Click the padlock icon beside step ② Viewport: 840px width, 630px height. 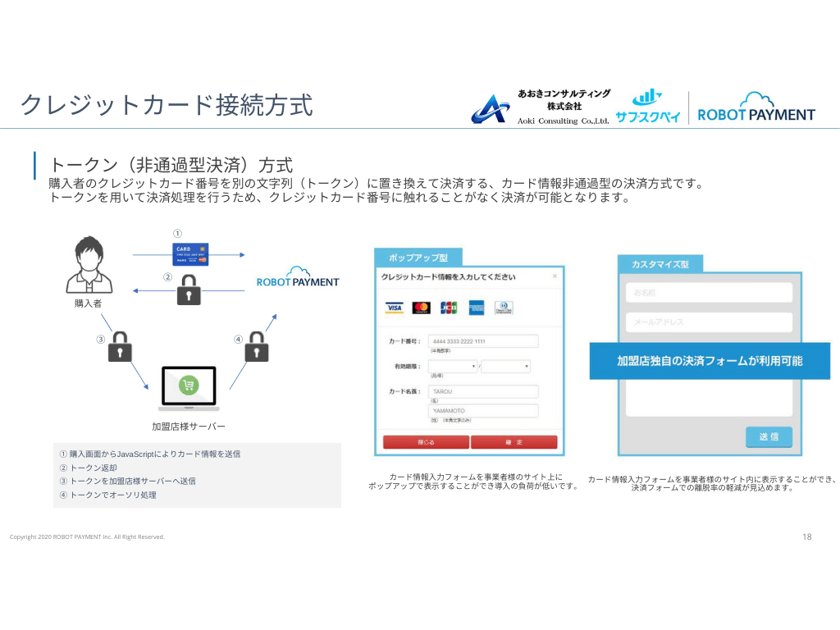(x=189, y=290)
